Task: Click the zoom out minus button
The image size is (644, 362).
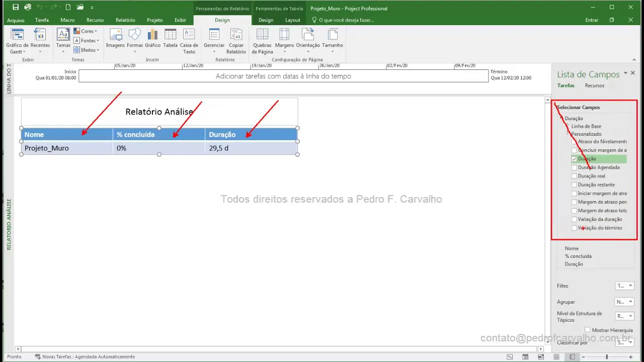Action: point(583,356)
